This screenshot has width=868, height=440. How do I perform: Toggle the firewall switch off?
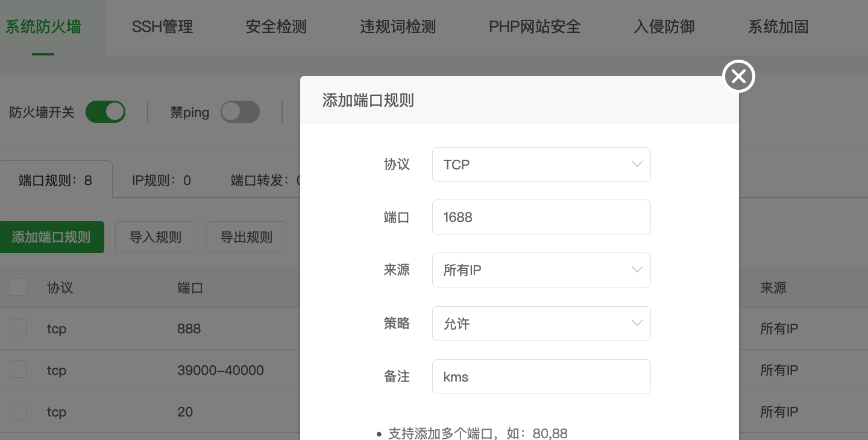click(x=105, y=112)
